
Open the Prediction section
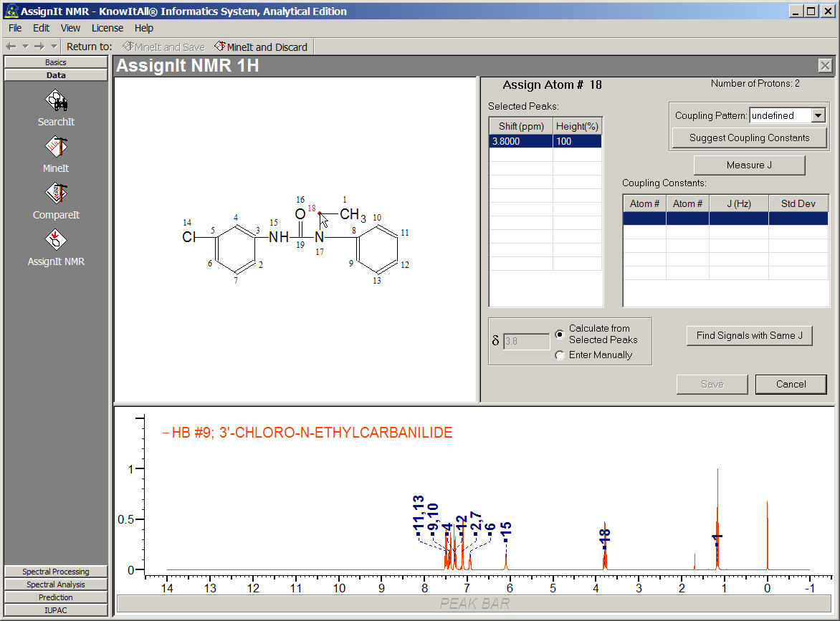coord(56,597)
